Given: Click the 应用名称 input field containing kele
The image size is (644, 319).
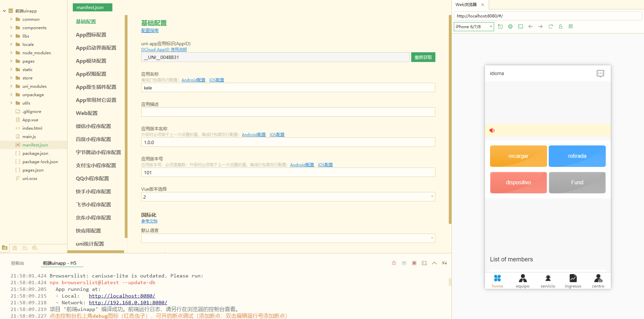Looking at the screenshot, I should (x=288, y=88).
